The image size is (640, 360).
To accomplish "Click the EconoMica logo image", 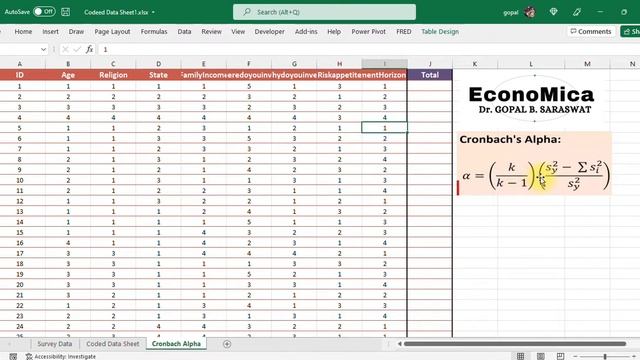I will point(531,99).
